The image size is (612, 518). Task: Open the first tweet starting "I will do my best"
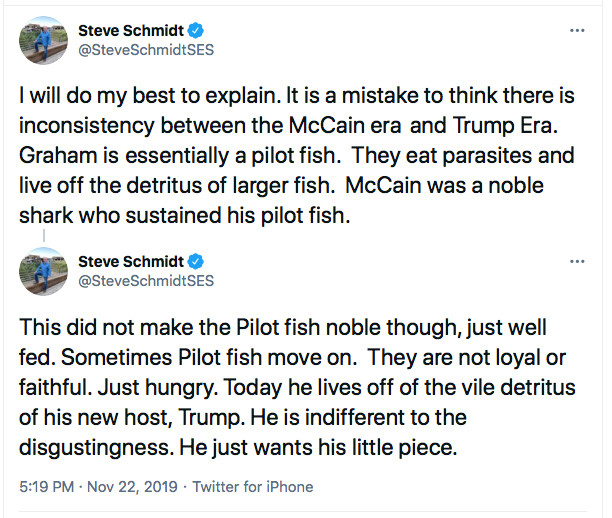pos(297,155)
